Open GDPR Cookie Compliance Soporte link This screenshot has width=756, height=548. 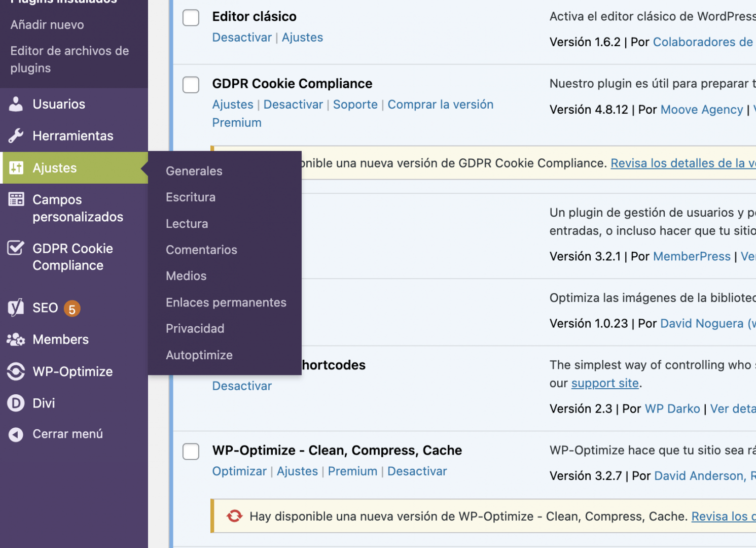point(355,105)
